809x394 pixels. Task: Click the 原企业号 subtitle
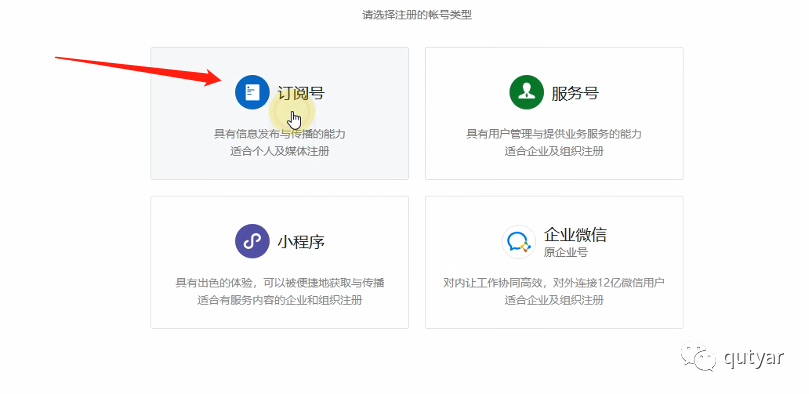pos(565,253)
